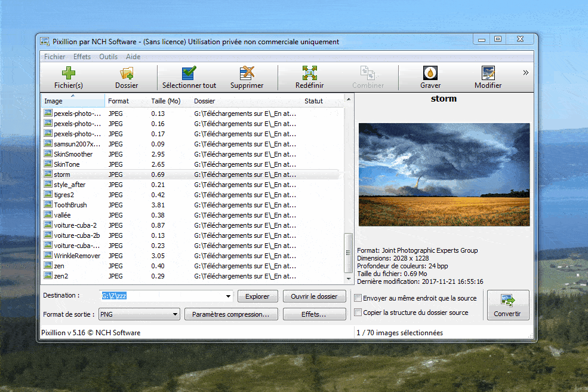Click the Sélectionner tout toolbar icon
Image resolution: width=588 pixels, height=392 pixels.
pos(189,73)
